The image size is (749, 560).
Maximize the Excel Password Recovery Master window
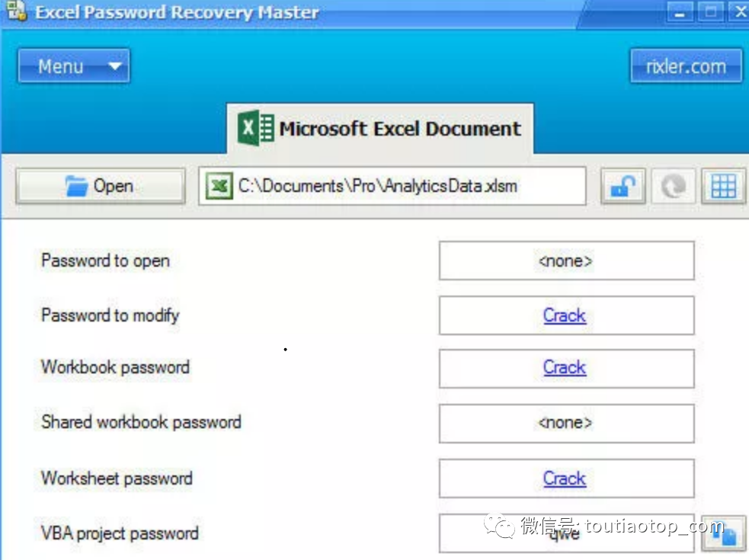(x=710, y=11)
